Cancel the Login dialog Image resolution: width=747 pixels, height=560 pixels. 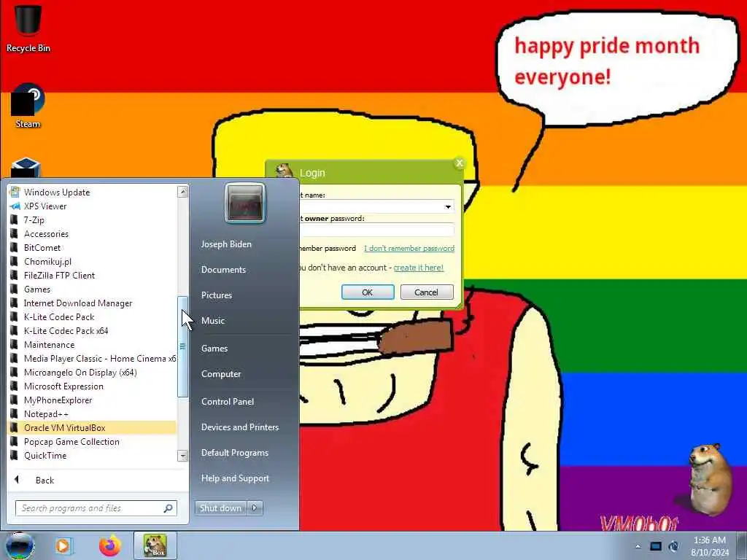[x=426, y=292]
